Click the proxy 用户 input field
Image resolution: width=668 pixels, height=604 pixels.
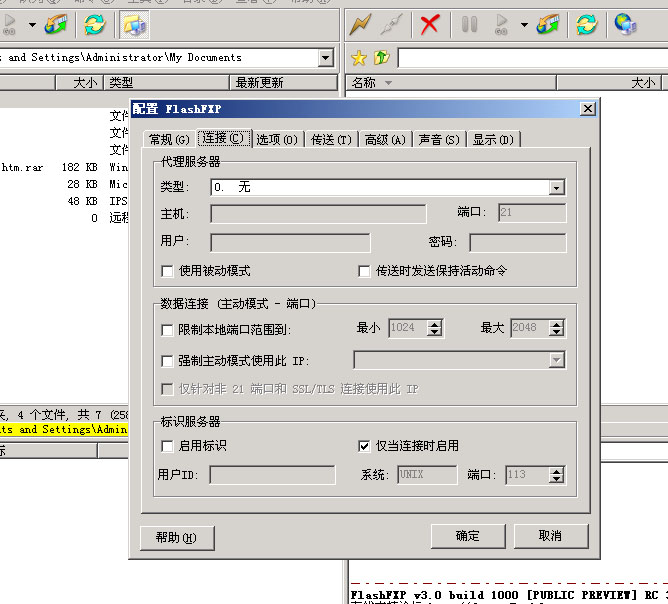(x=290, y=242)
